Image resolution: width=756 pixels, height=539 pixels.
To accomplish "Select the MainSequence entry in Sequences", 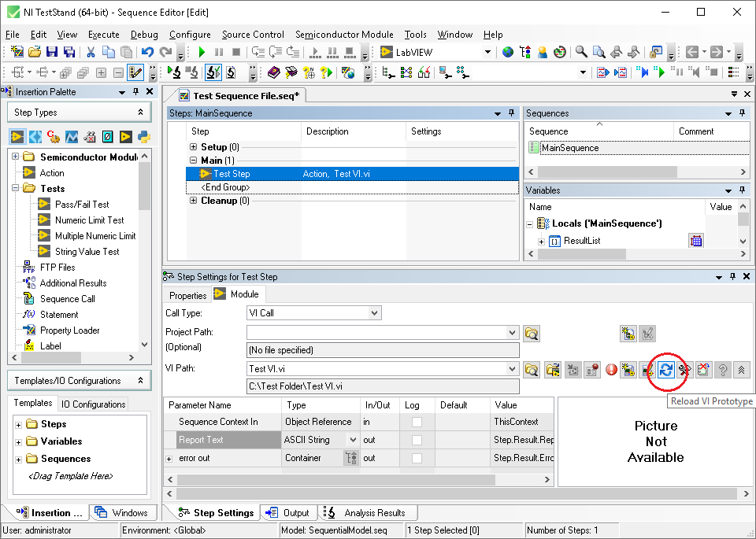I will [570, 148].
